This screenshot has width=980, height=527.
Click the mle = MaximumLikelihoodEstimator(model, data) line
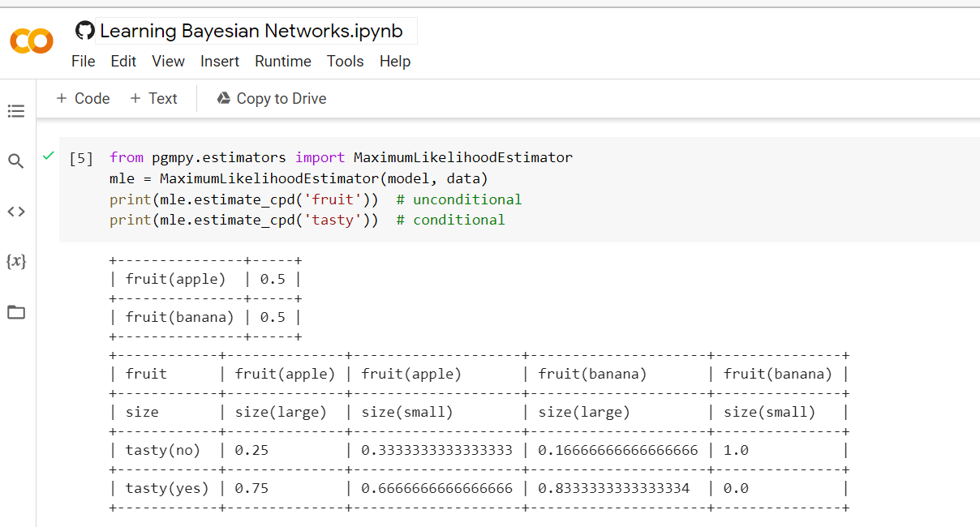pyautogui.click(x=299, y=178)
